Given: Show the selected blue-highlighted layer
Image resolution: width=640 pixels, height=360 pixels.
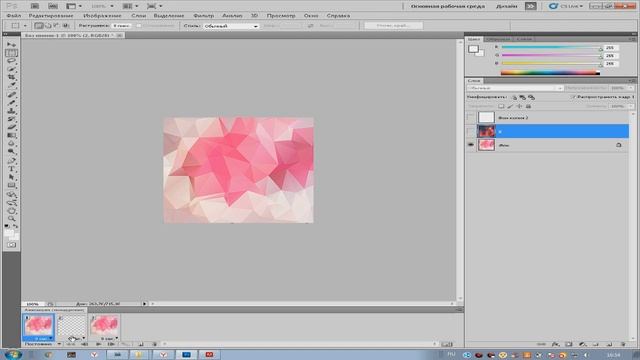Looking at the screenshot, I should click(x=471, y=131).
